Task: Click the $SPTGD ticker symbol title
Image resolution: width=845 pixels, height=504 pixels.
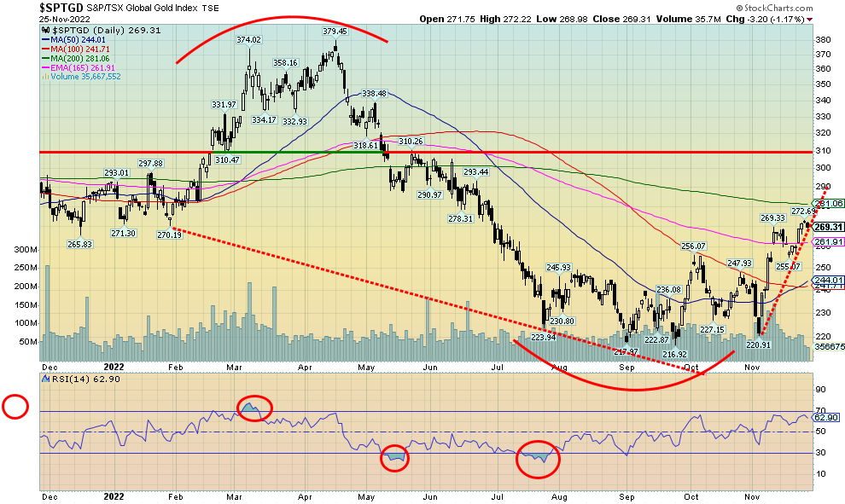Action: 62,7
